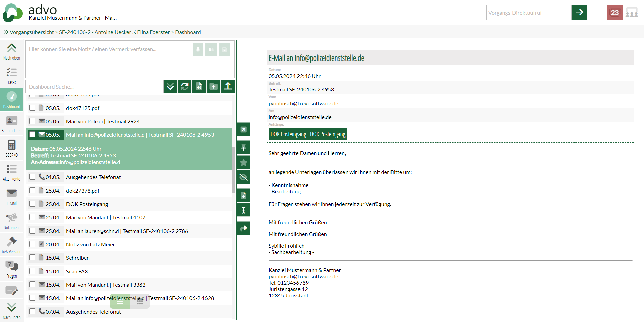This screenshot has width=644, height=322.
Task: Open Stammdaten in the sidebar
Action: point(12,124)
